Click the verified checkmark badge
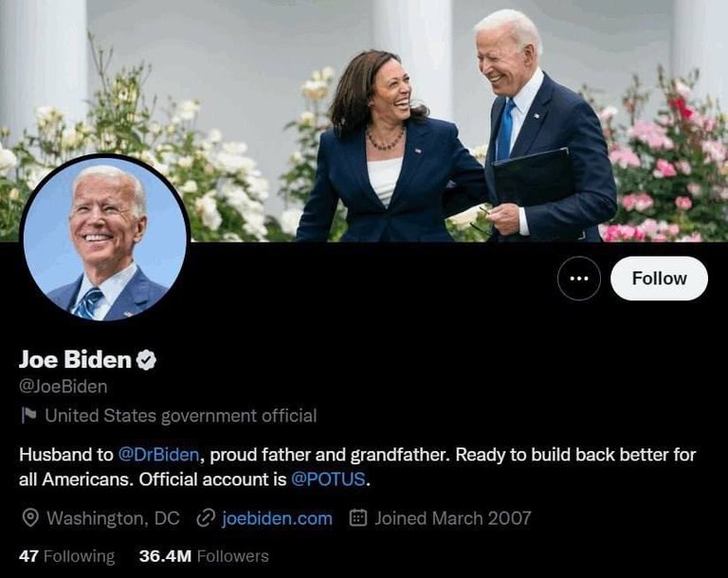 (x=146, y=360)
